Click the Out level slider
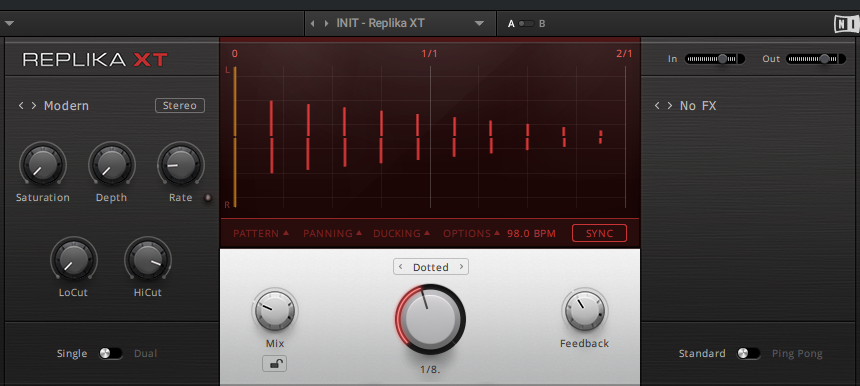The image size is (860, 386). coord(816,59)
